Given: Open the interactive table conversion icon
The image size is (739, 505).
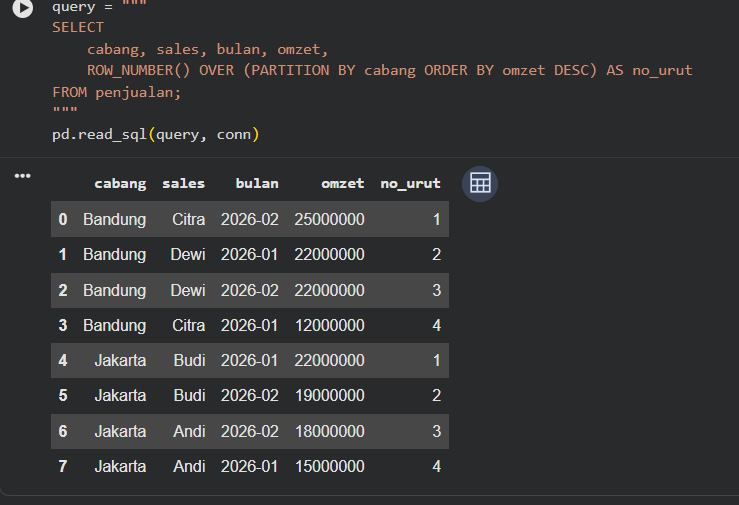Looking at the screenshot, I should click(x=480, y=183).
